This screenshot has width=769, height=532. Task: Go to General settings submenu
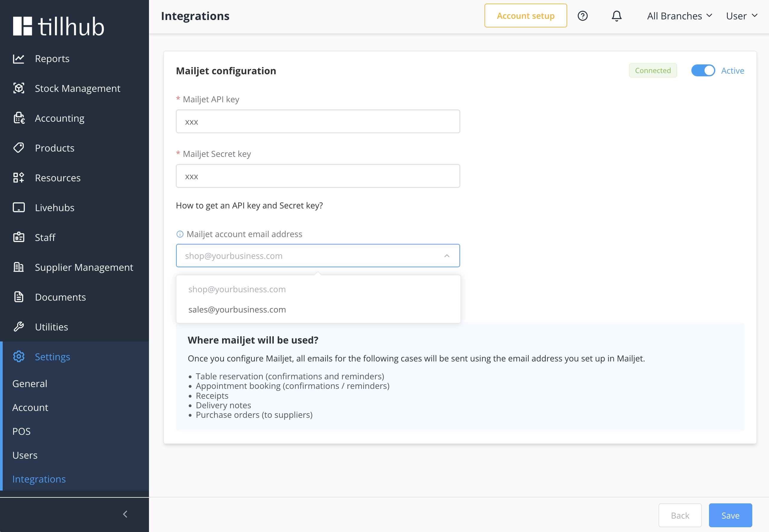point(30,383)
